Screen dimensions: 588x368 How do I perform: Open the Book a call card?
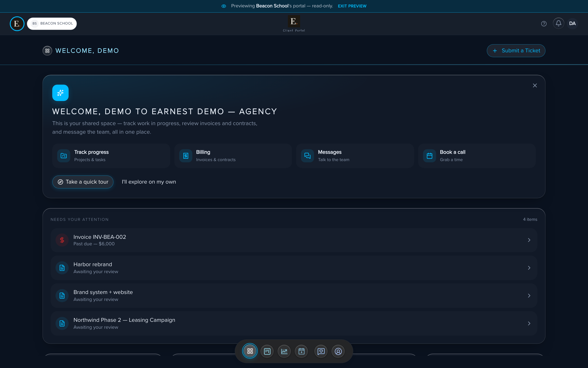coord(477,156)
